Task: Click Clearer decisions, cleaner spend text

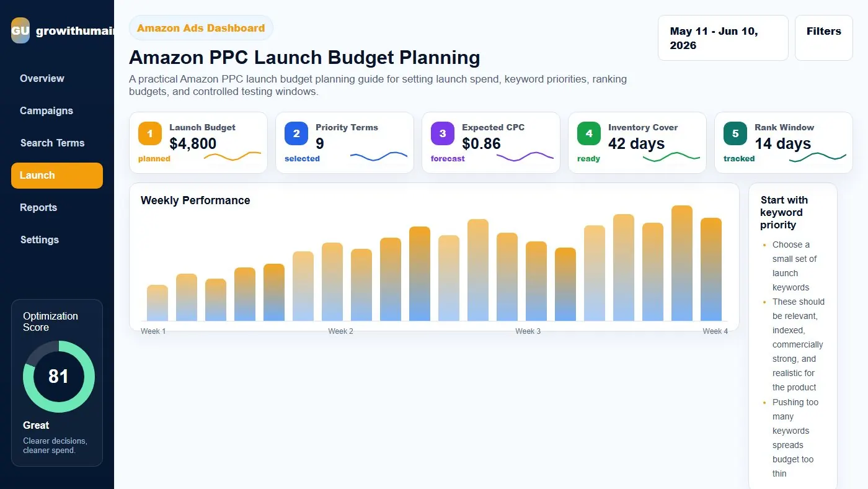Action: tap(55, 446)
